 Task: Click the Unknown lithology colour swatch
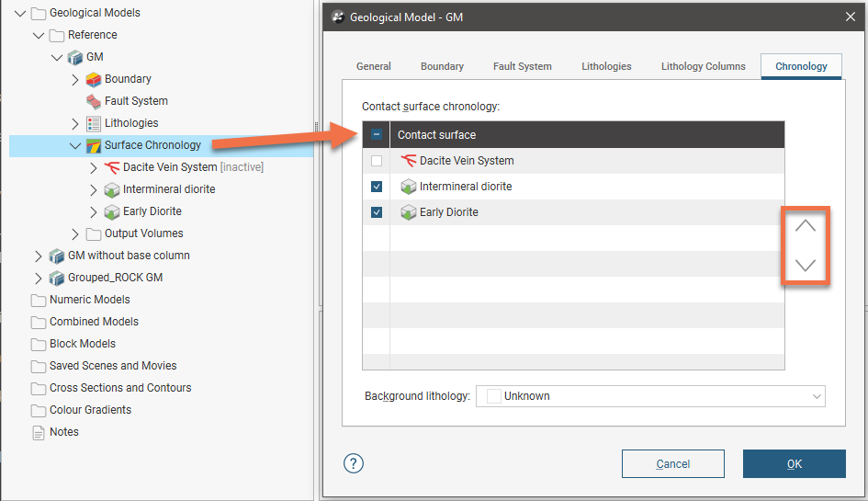(493, 396)
